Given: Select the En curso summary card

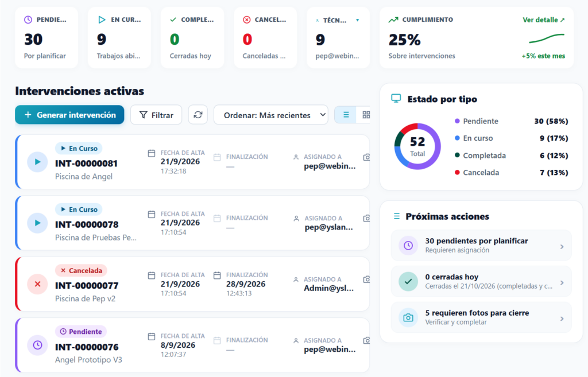Looking at the screenshot, I should 119,37.
